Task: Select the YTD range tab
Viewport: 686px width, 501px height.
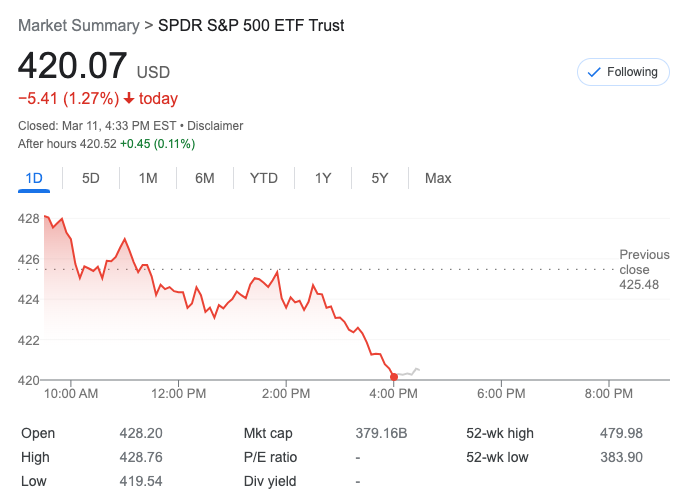Action: click(264, 179)
